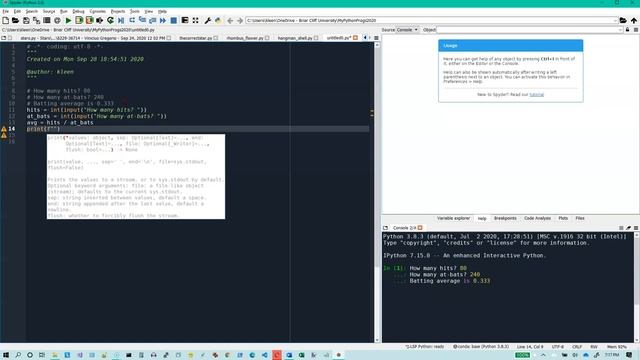Open the Projects menu

[x=118, y=11]
